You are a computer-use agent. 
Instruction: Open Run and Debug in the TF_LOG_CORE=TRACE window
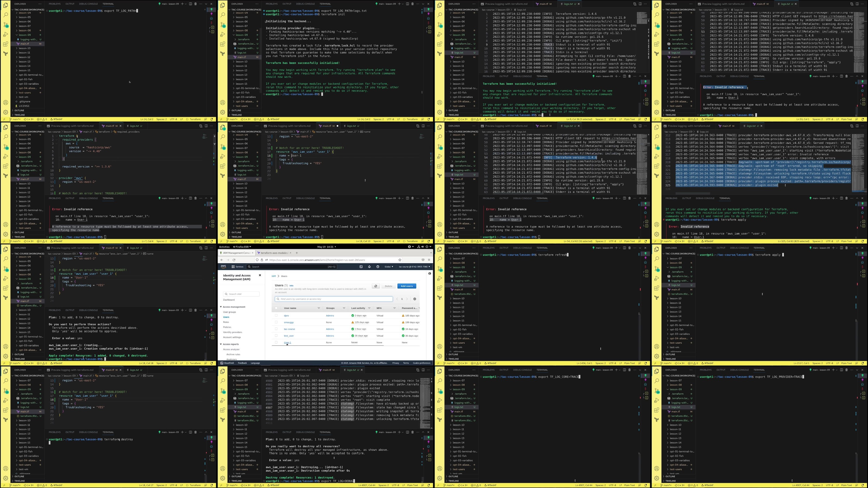(x=440, y=400)
